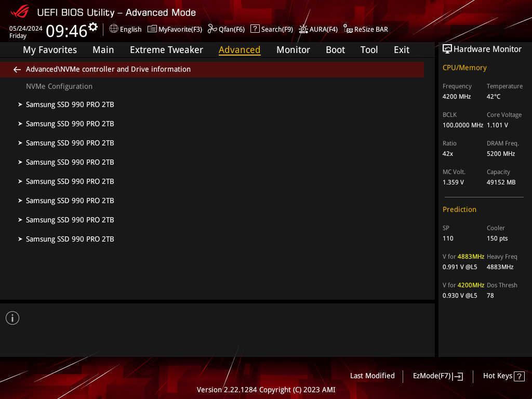This screenshot has height=399, width=532.
Task: Click the info circle icon
Action: click(x=12, y=318)
